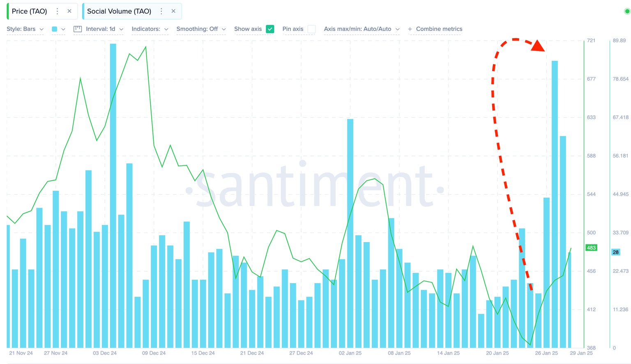631x364 pixels.
Task: Expand the bar color picker chevron
Action: (63, 29)
